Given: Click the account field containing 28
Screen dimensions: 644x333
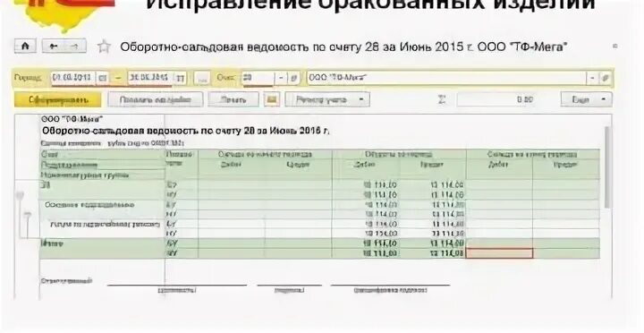Looking at the screenshot, I should (258, 78).
